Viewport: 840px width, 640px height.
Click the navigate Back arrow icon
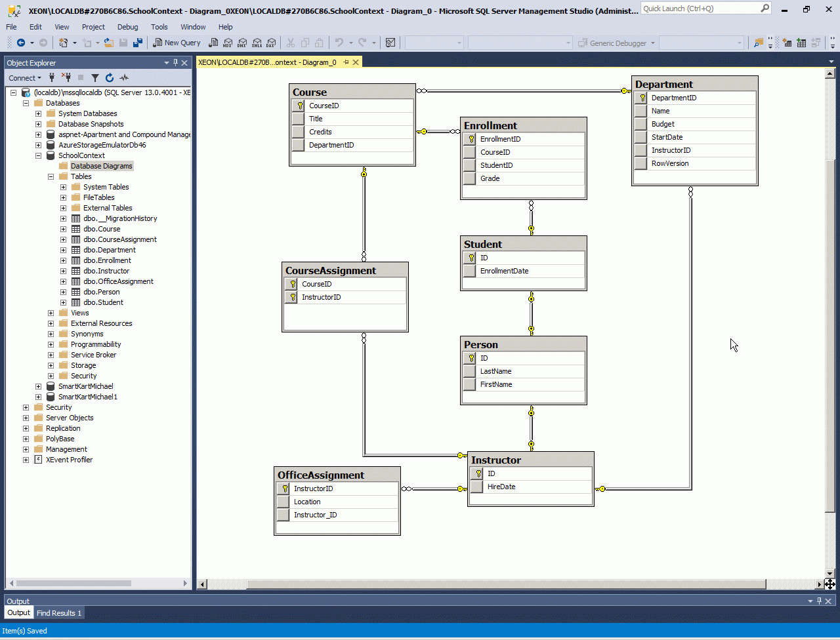(x=21, y=43)
